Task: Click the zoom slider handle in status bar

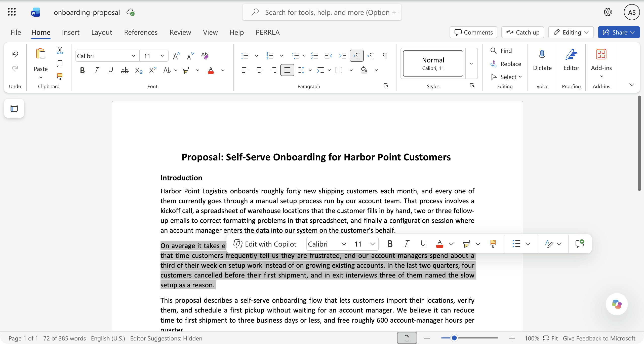Action: [x=454, y=338]
